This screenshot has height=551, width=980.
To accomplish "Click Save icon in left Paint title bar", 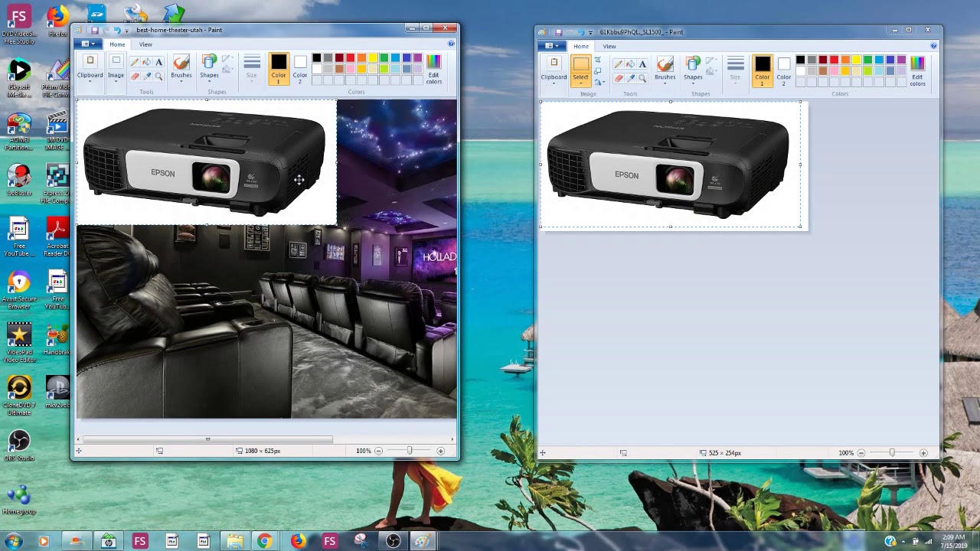I will (94, 30).
